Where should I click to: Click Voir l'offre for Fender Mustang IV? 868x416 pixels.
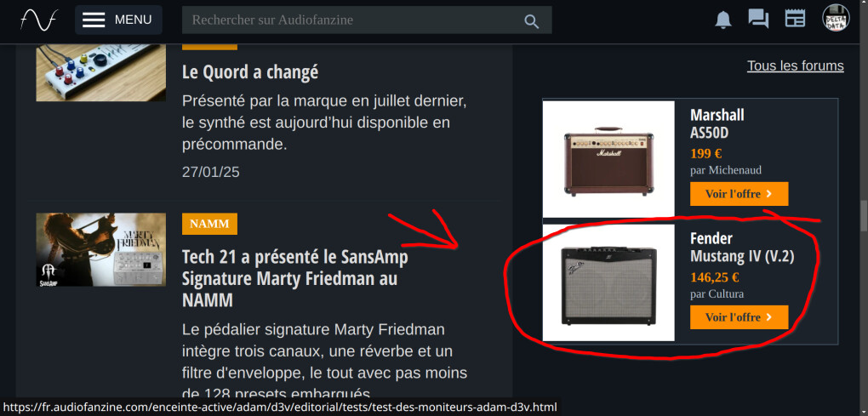[739, 317]
